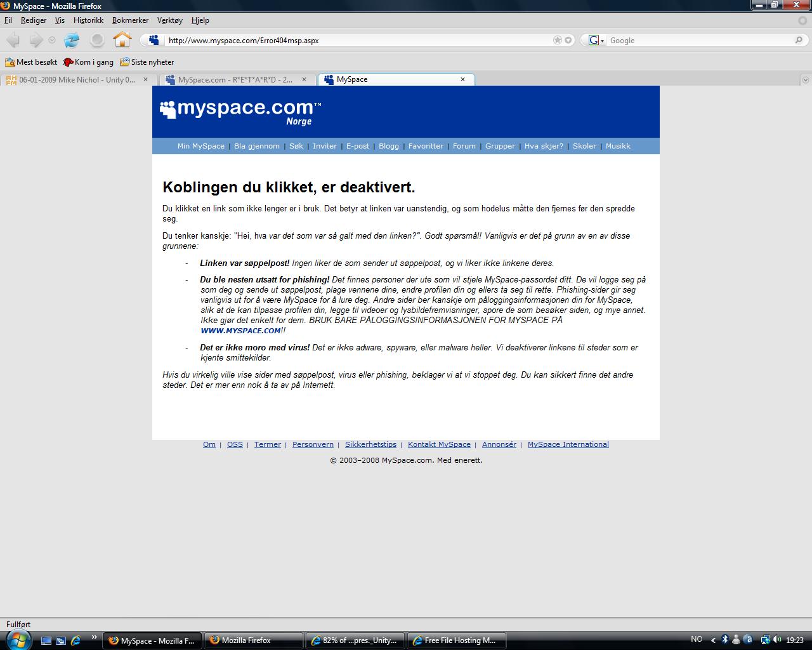Open the Windows Start orb
This screenshot has height=650, width=812.
pos(17,640)
